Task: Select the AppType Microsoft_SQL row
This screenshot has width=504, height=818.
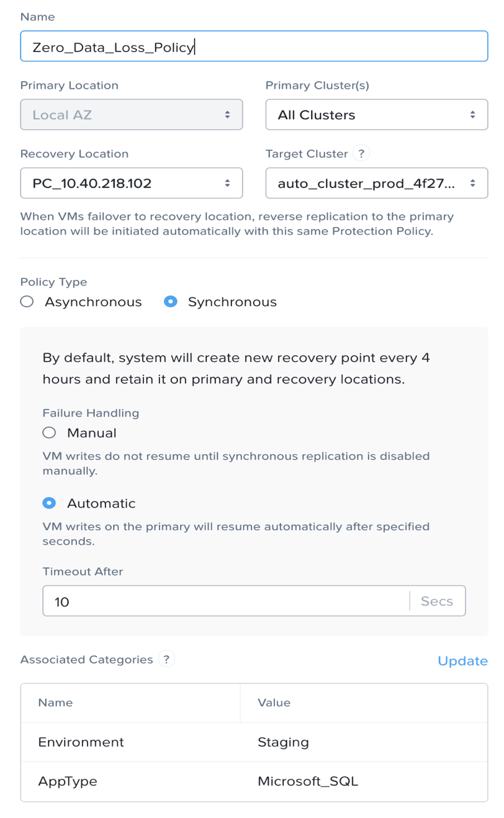Action: coord(254,781)
